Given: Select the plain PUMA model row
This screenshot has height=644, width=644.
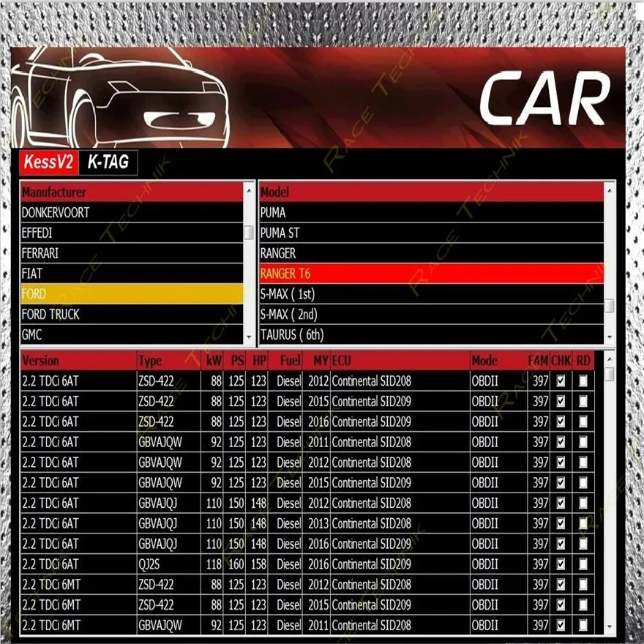Looking at the screenshot, I should (431, 212).
